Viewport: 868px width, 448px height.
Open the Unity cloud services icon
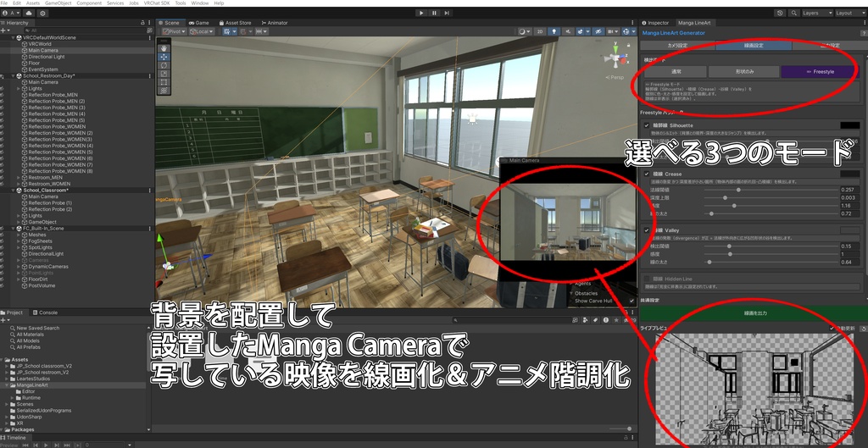pyautogui.click(x=29, y=13)
